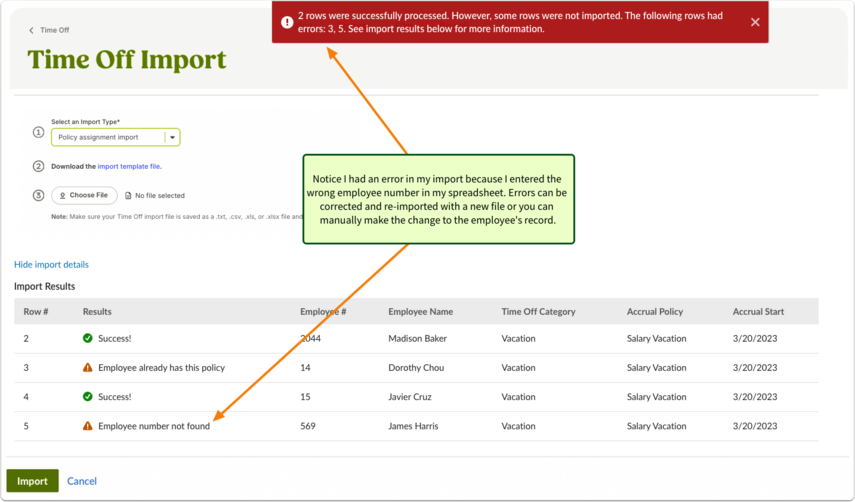
Task: Click Success! text in row 2
Action: point(115,338)
